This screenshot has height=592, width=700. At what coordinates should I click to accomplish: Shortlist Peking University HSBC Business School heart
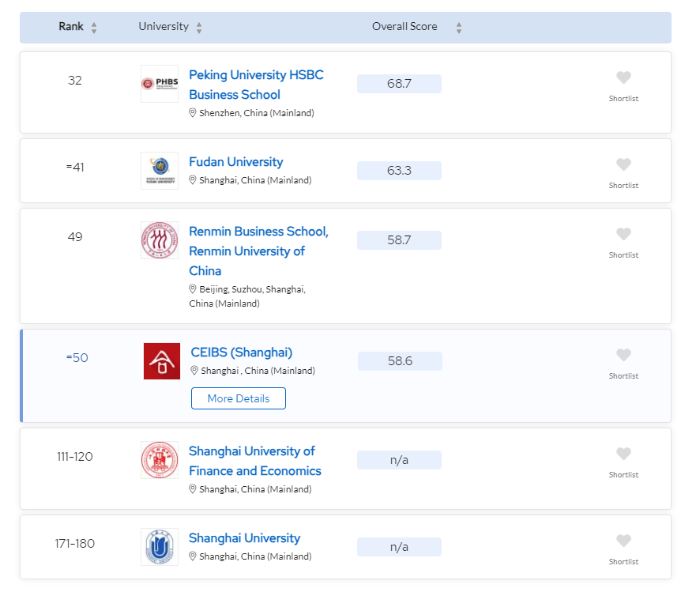[623, 77]
